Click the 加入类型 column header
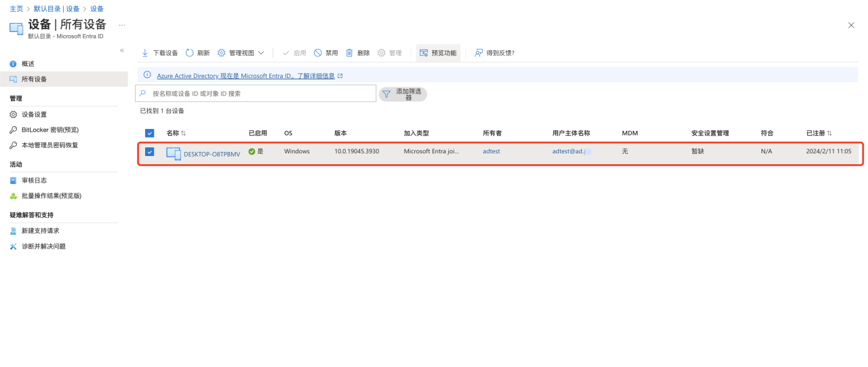Viewport: 868px width, 367px height. click(x=416, y=133)
